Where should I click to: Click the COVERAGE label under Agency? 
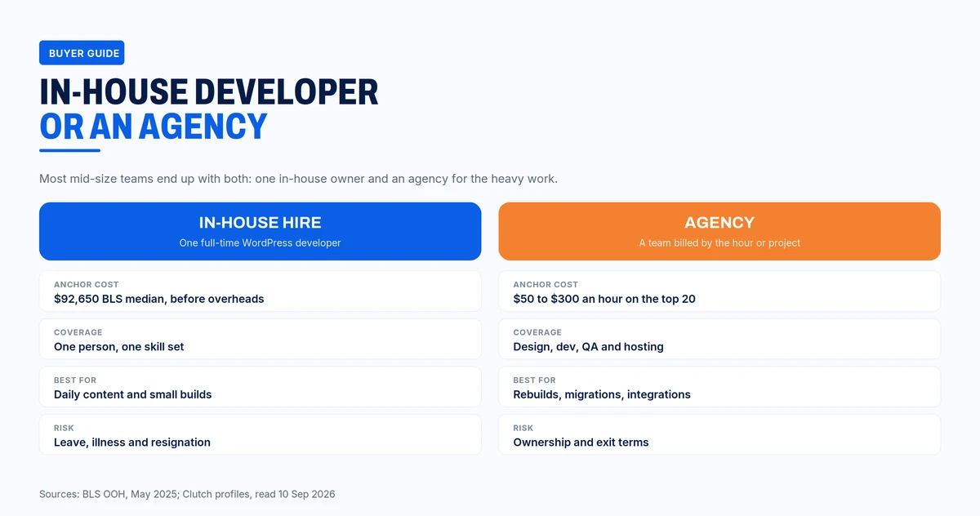click(537, 332)
